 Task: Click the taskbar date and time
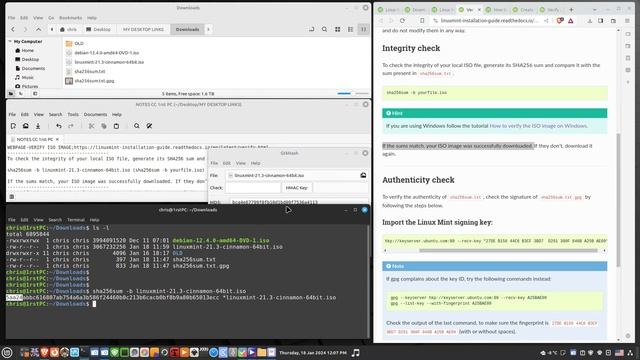click(x=313, y=353)
